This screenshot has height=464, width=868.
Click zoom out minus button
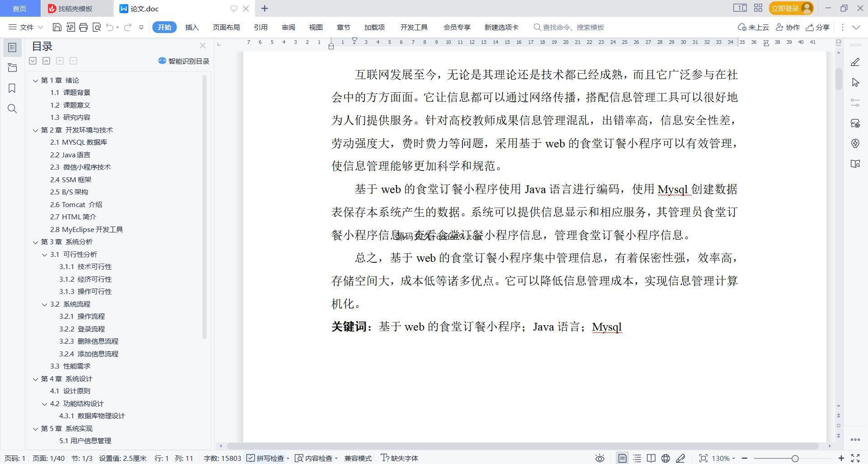tap(744, 458)
